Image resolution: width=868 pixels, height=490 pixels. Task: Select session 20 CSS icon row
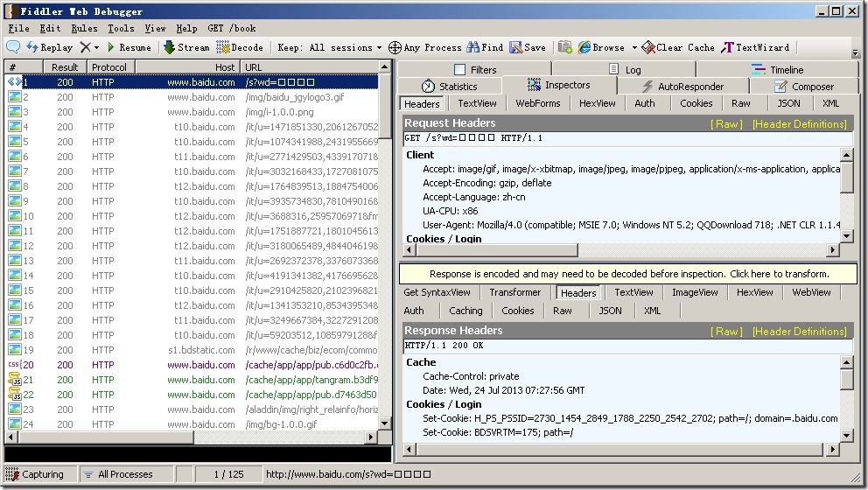pyautogui.click(x=14, y=365)
